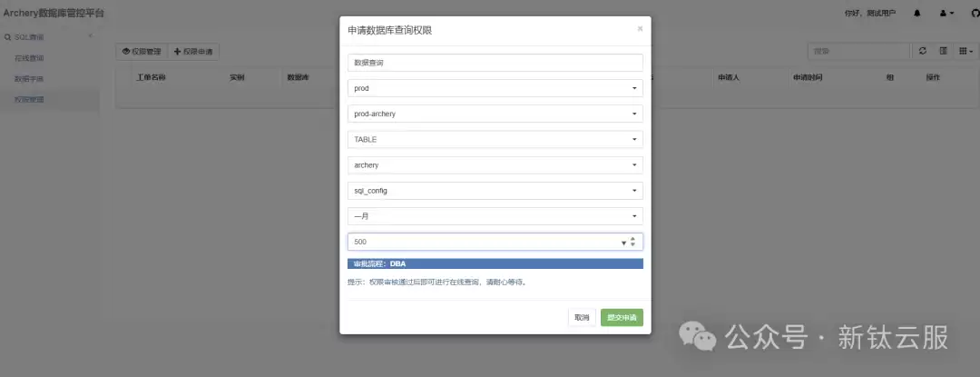Open the archery database dropdown
Screen dimensions: 980x377
coord(495,165)
